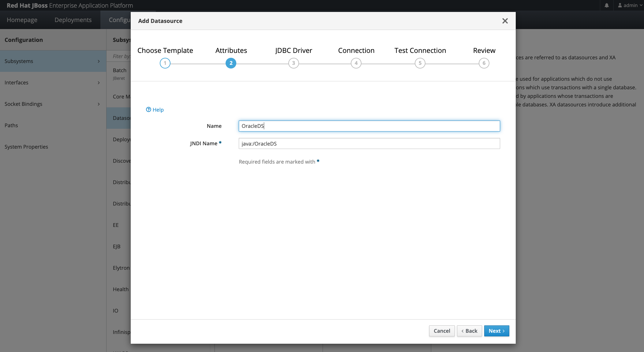Click the Help question-mark icon

pos(148,109)
